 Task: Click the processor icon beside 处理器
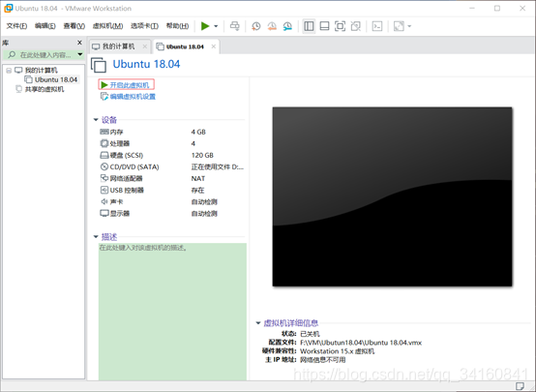[104, 143]
